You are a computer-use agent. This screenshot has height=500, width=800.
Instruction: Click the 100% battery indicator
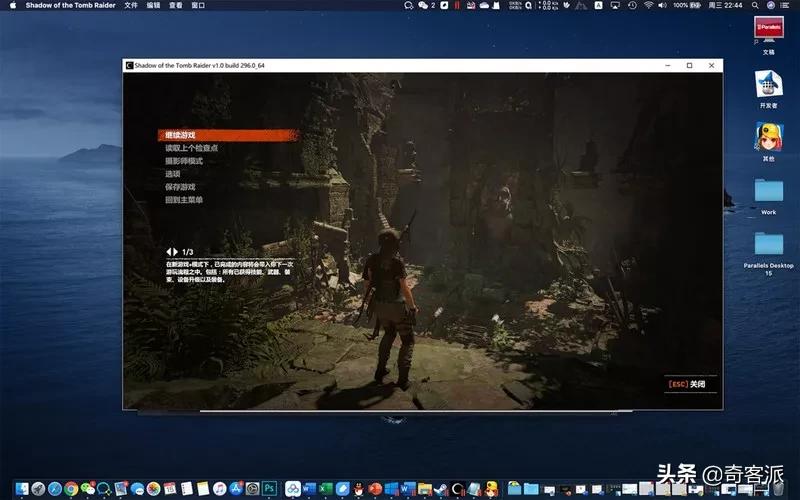[x=687, y=5]
